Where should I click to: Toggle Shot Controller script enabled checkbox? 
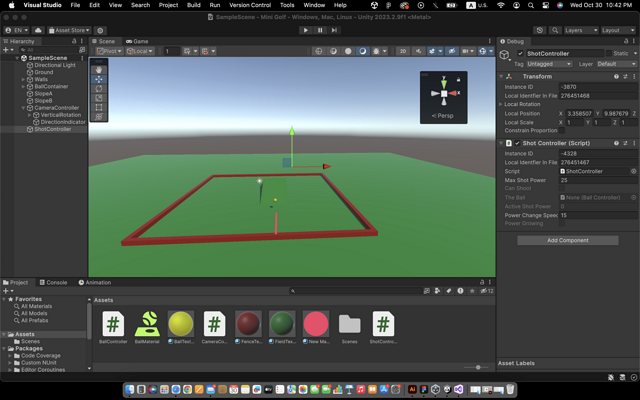click(x=517, y=143)
